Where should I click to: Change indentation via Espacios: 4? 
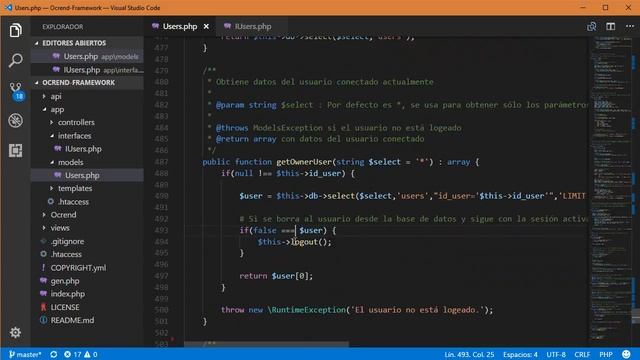coord(520,354)
